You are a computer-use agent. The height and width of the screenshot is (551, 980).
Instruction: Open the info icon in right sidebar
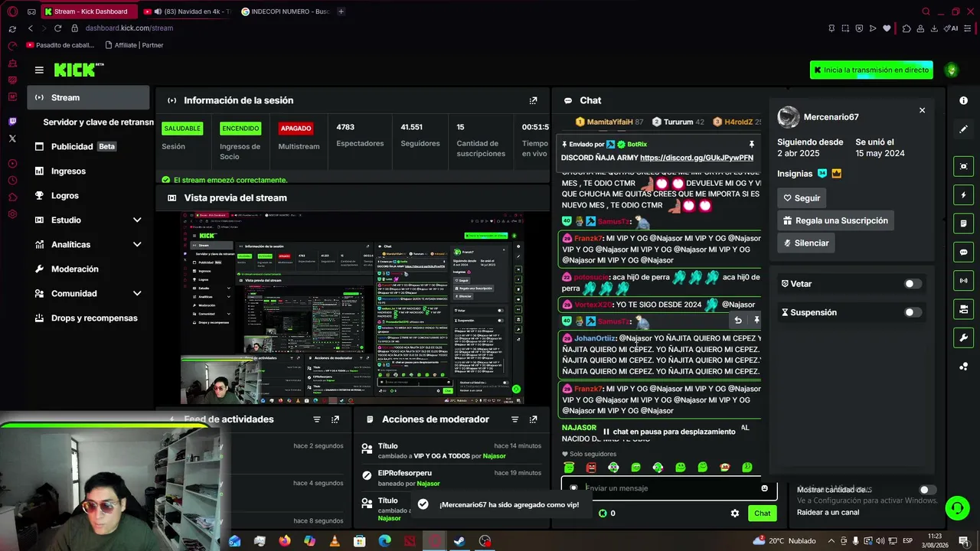(963, 100)
